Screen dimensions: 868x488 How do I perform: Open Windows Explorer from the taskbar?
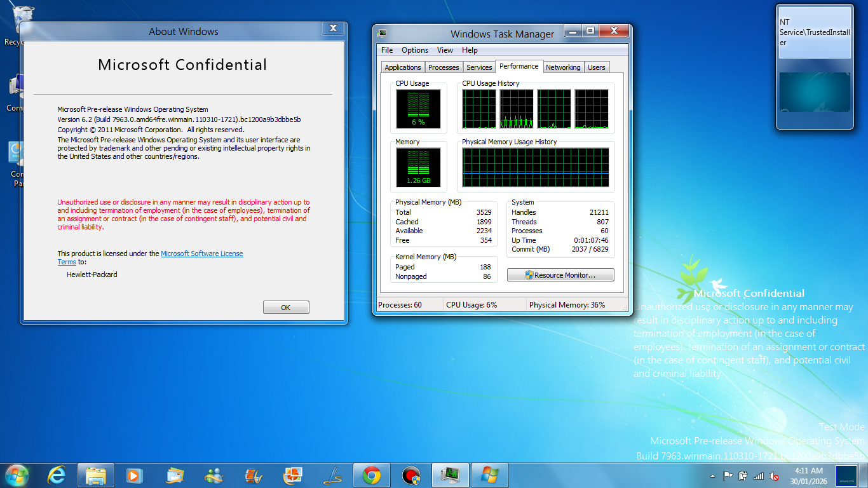click(x=95, y=475)
